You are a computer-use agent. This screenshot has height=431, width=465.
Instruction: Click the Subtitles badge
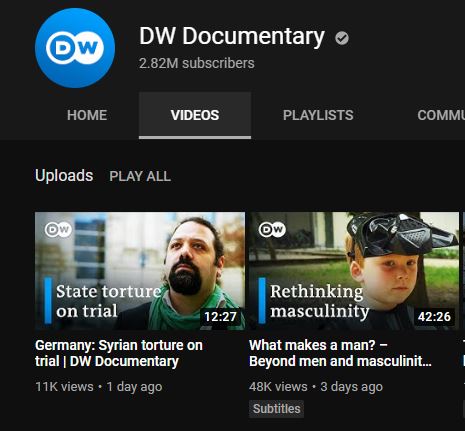(x=276, y=409)
